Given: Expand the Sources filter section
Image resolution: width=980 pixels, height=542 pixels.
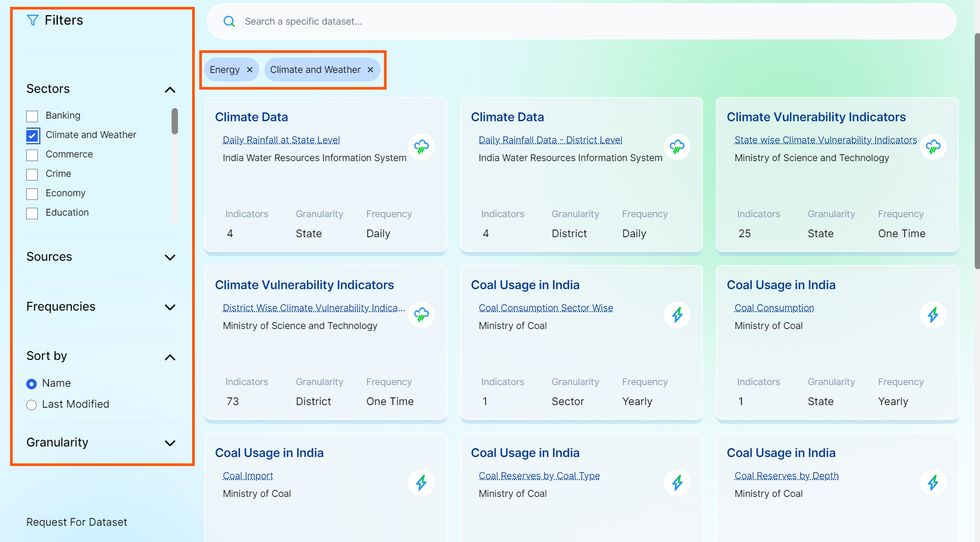Looking at the screenshot, I should pyautogui.click(x=170, y=257).
